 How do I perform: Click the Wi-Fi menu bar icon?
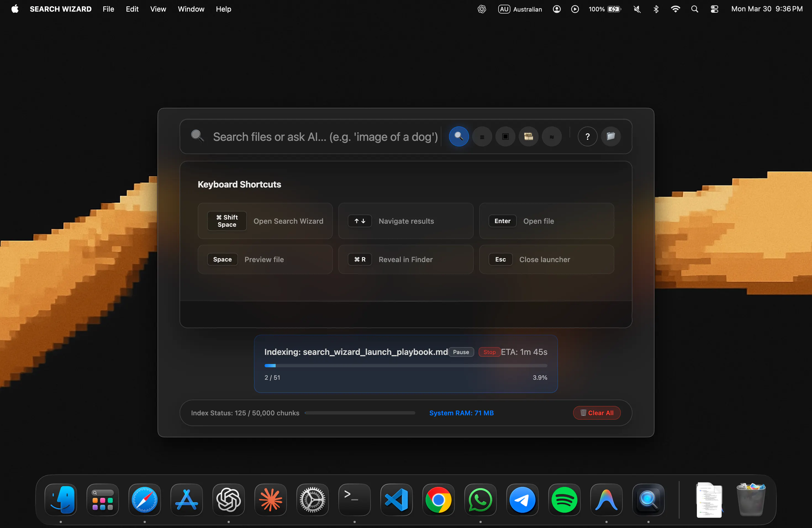pos(675,9)
